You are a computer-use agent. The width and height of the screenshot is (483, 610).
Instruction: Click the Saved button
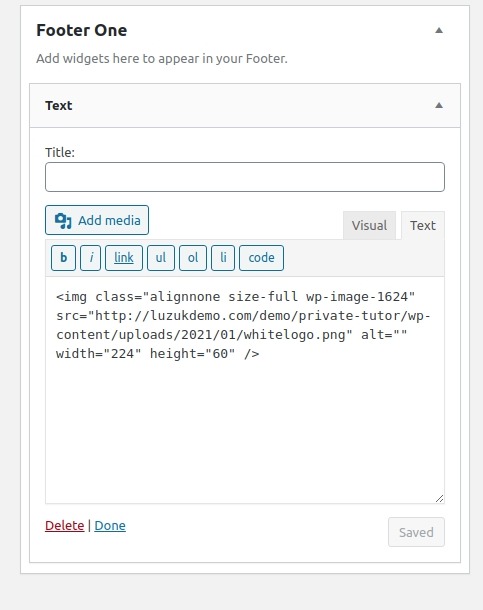coord(416,532)
